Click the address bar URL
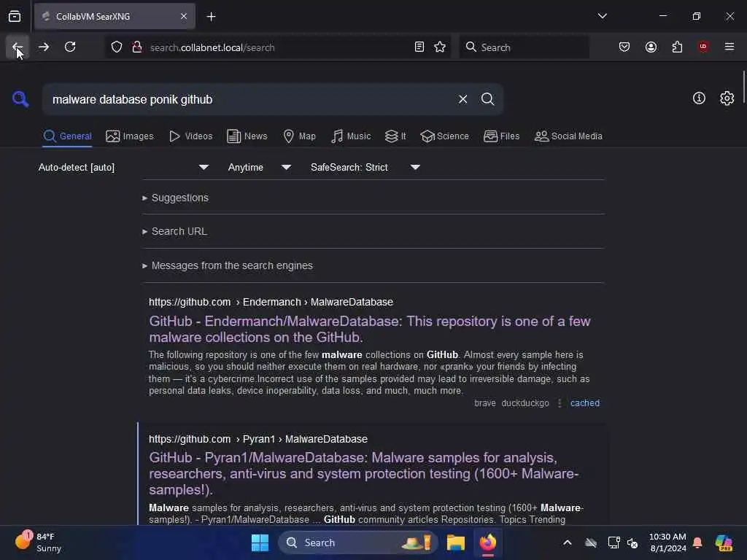747x560 pixels. (x=212, y=47)
